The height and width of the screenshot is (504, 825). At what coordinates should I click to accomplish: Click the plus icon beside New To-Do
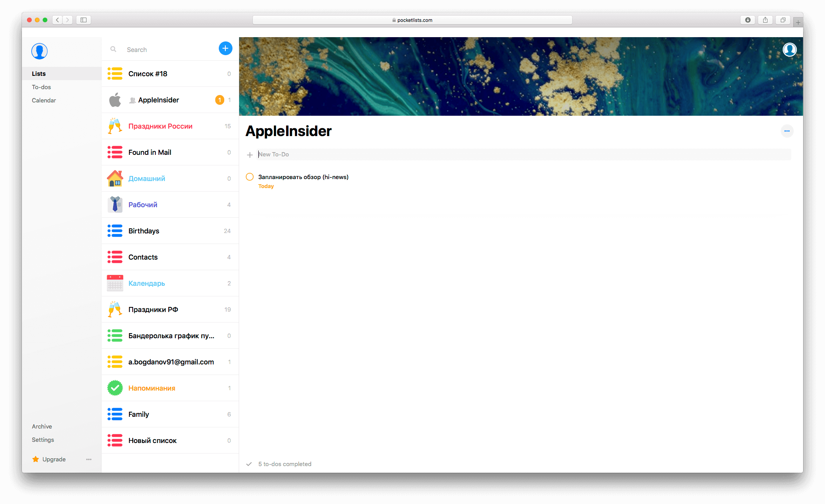pyautogui.click(x=250, y=155)
